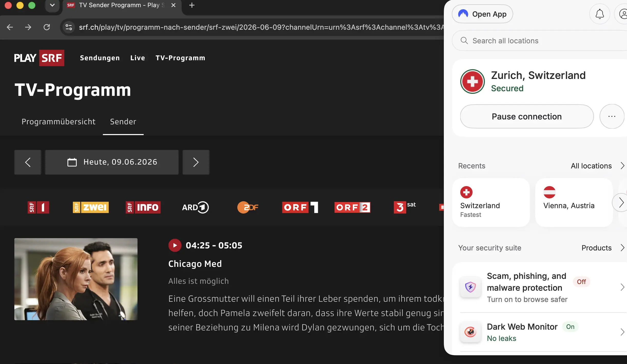Connect to Vienna, Austria recent location

tap(574, 203)
